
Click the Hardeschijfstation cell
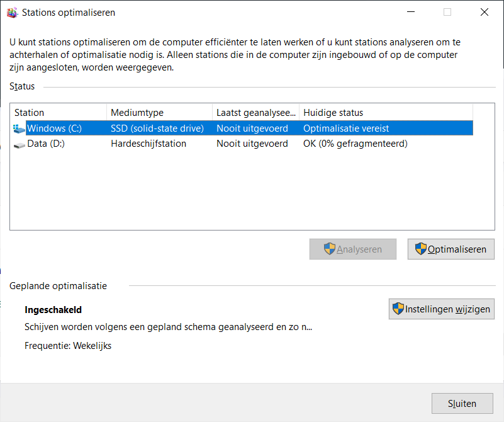pos(148,144)
